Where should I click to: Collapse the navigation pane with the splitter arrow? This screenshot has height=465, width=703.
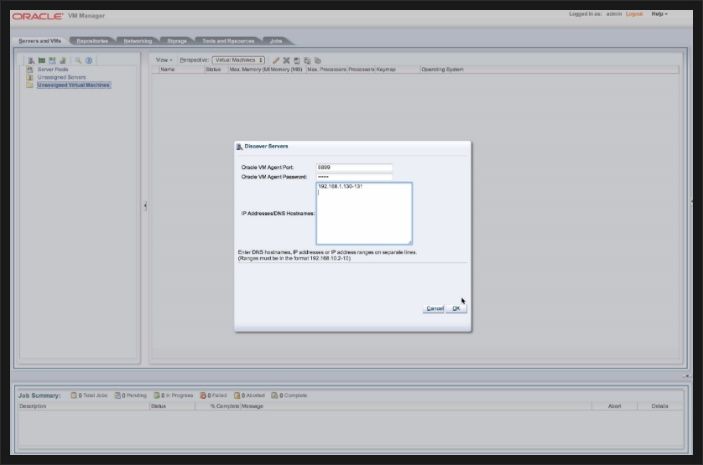(x=145, y=205)
